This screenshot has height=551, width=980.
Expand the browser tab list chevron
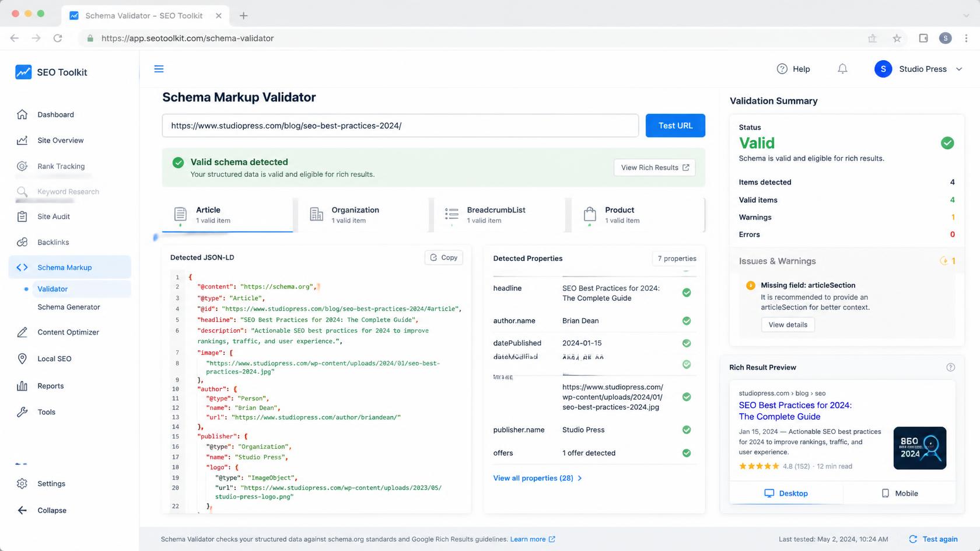(x=966, y=16)
